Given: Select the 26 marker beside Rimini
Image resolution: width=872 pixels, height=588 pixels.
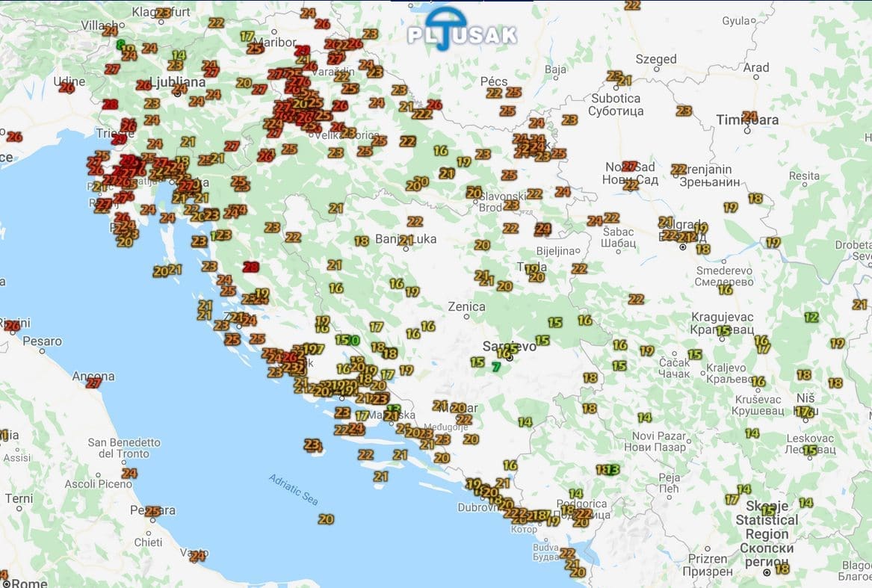Looking at the screenshot, I should click(12, 326).
